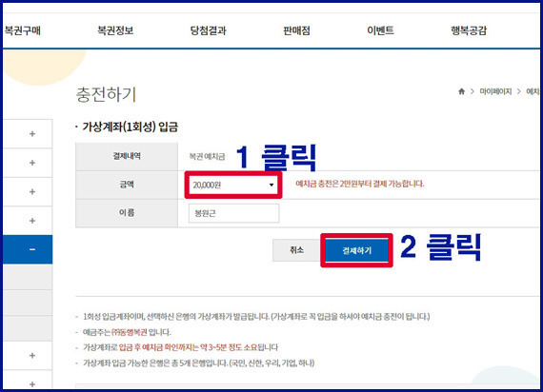
Task: Click the home icon in the breadcrumb
Action: (x=461, y=91)
